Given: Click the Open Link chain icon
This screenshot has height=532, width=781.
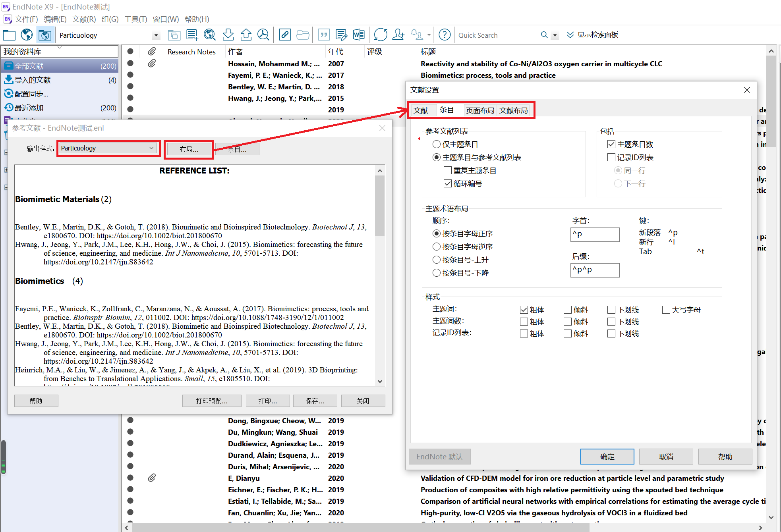Looking at the screenshot, I should tap(285, 35).
